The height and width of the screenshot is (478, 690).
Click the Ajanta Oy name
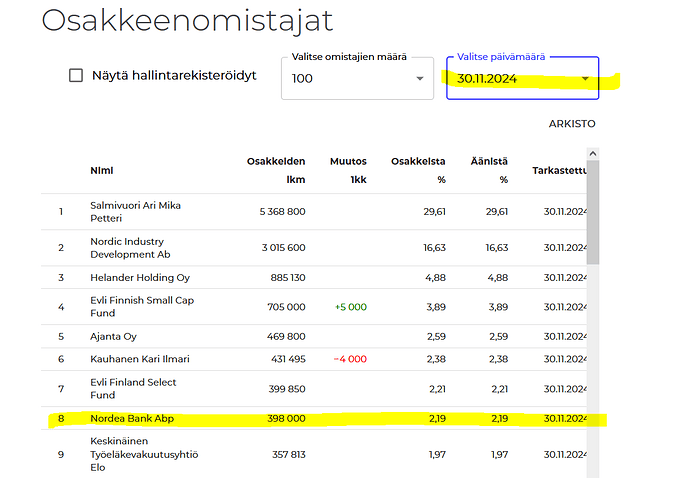coord(114,337)
